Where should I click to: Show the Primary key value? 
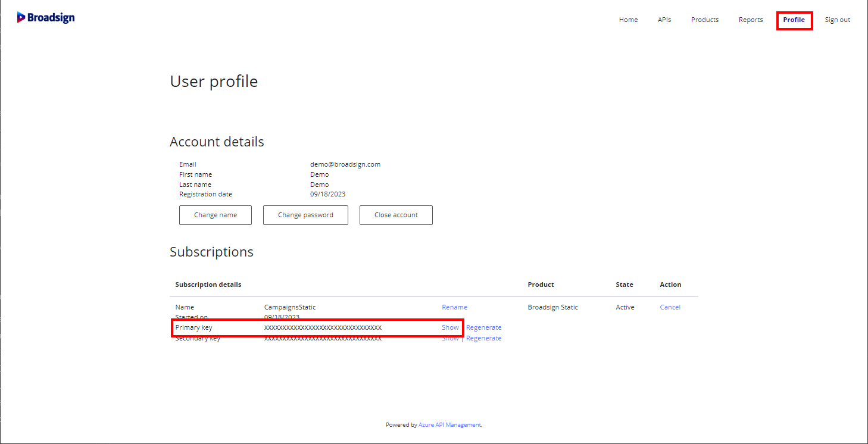pyautogui.click(x=450, y=327)
